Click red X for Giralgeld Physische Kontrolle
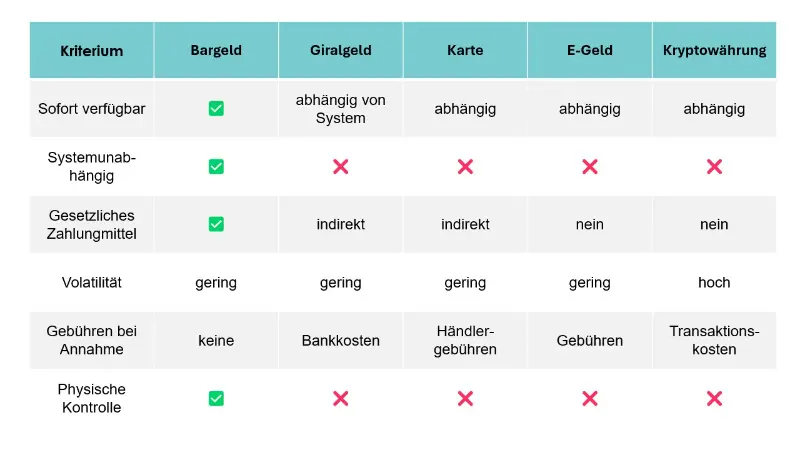The width and height of the screenshot is (800, 450). click(x=340, y=398)
